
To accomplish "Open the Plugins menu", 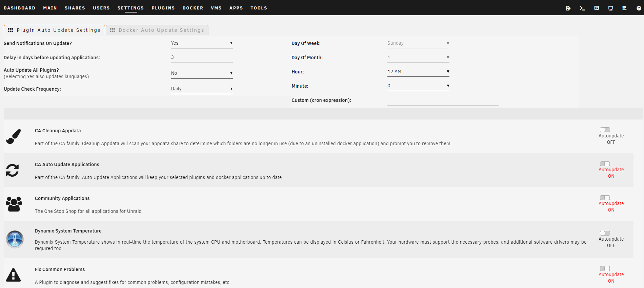I will [163, 8].
